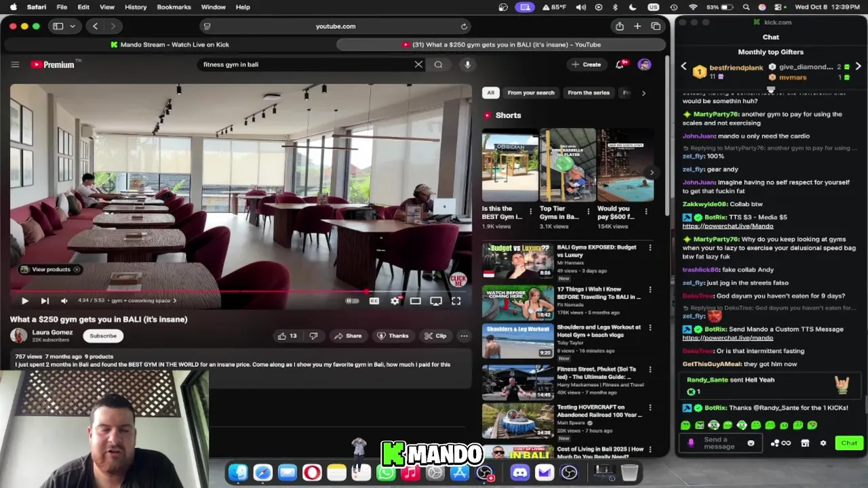Open a new Safari tab
Viewport: 868px width, 488px height.
637,26
